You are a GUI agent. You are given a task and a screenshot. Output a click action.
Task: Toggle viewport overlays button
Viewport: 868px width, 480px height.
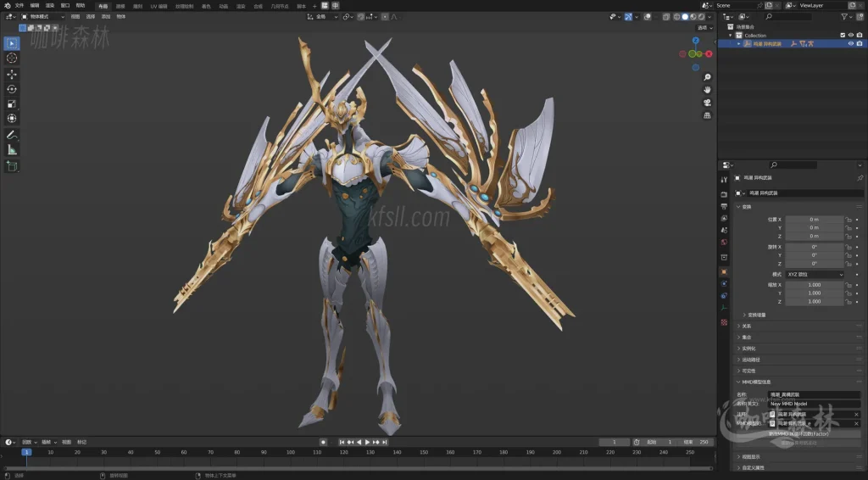point(647,17)
